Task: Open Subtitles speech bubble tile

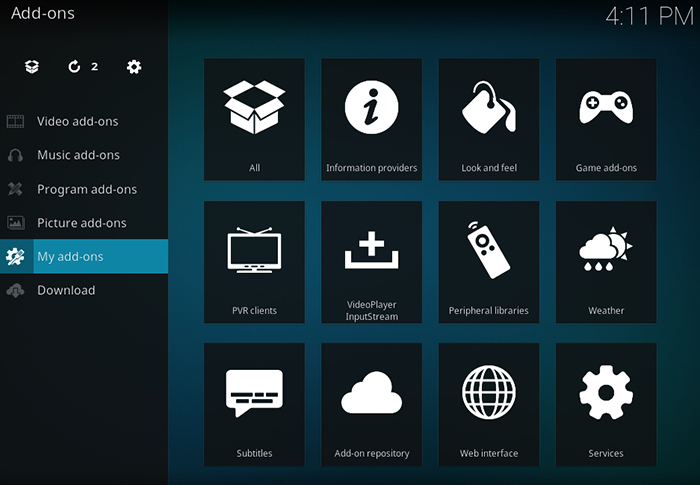Action: (254, 405)
